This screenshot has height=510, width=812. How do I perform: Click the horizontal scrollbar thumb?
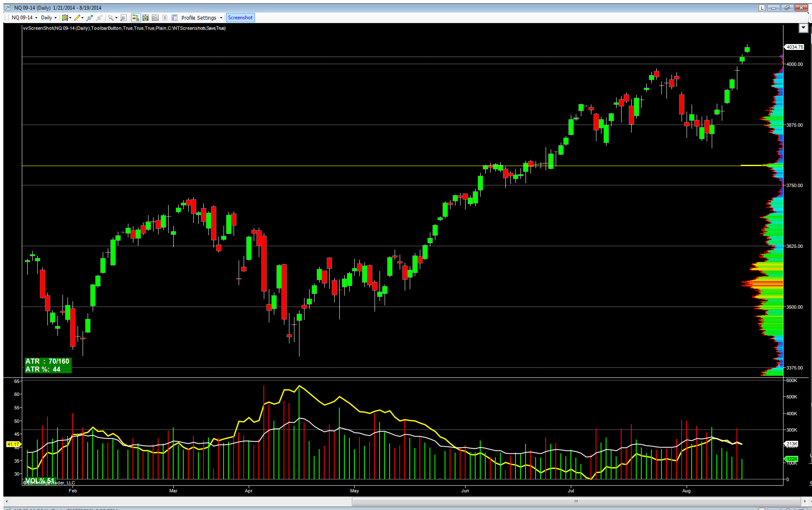point(576,501)
